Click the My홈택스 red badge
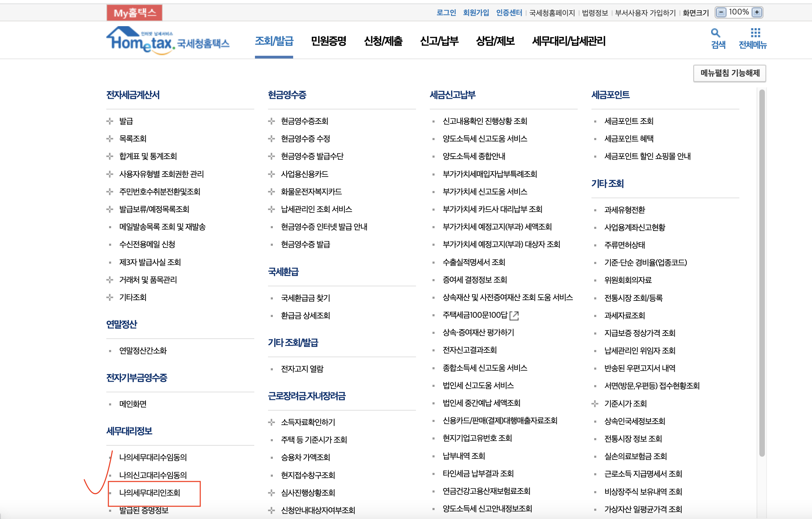 click(135, 13)
